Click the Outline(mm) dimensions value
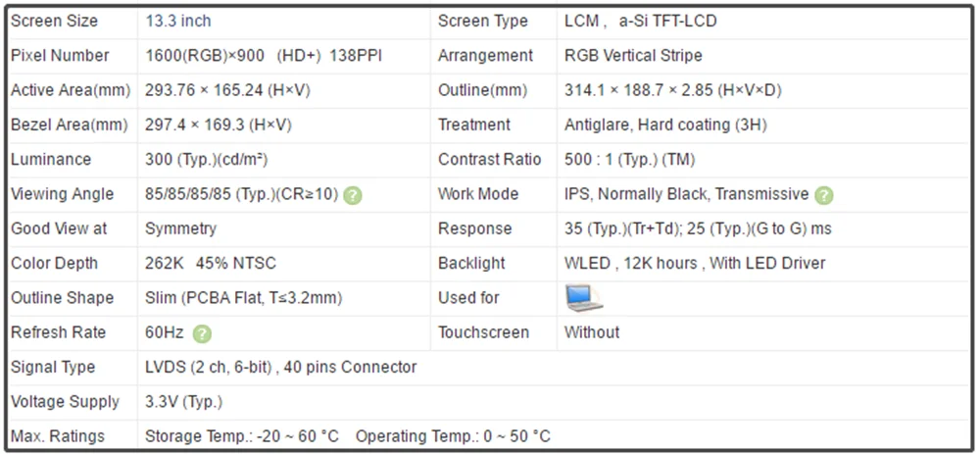The image size is (980, 454). coord(672,90)
